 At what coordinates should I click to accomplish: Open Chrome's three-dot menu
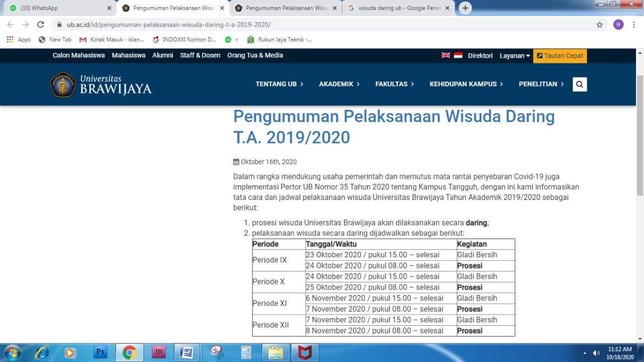[x=633, y=24]
